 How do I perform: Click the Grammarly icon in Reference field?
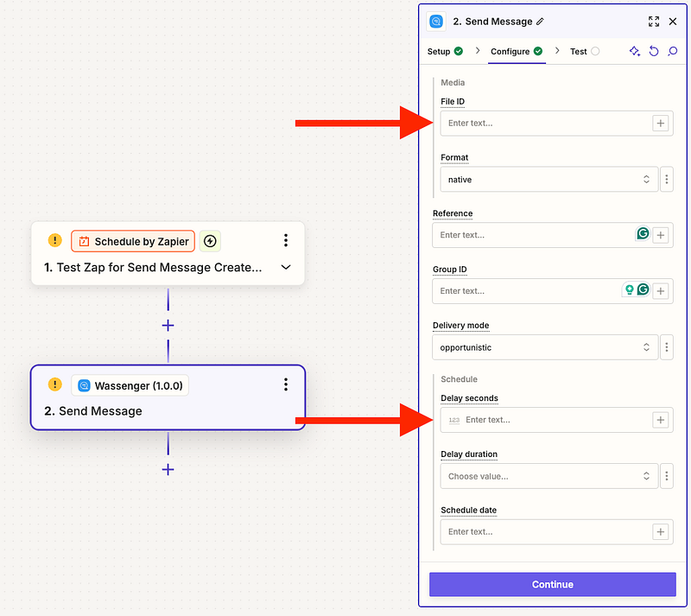643,233
